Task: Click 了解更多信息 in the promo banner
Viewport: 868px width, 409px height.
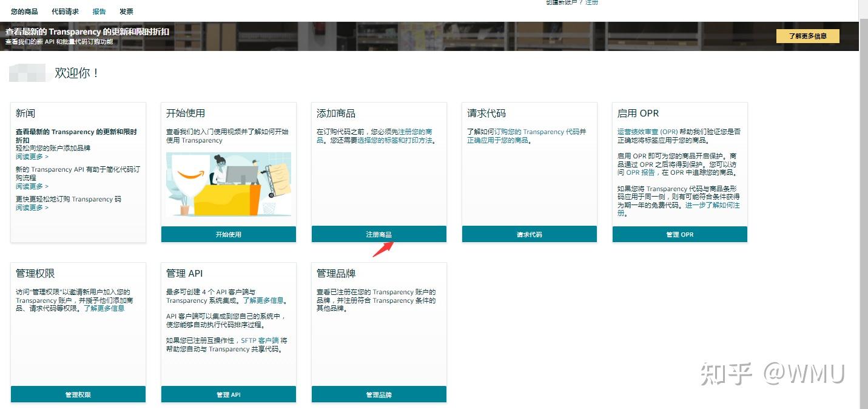Action: [x=807, y=36]
